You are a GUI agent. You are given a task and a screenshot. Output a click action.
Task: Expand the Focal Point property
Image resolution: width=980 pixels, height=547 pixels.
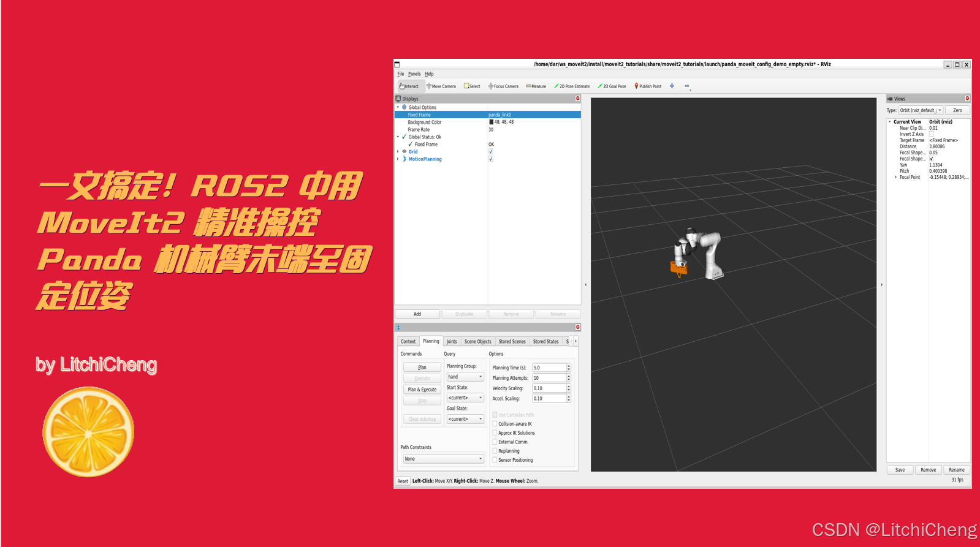[x=896, y=177]
